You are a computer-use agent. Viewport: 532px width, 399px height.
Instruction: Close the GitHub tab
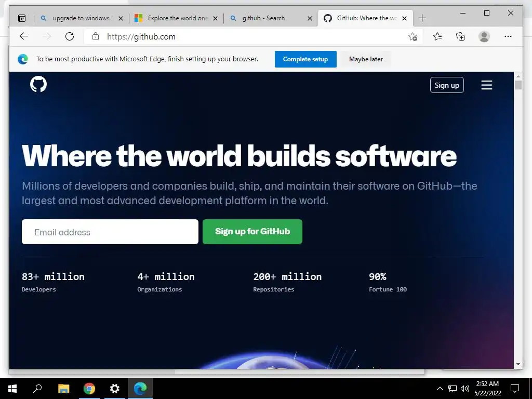[x=404, y=18]
